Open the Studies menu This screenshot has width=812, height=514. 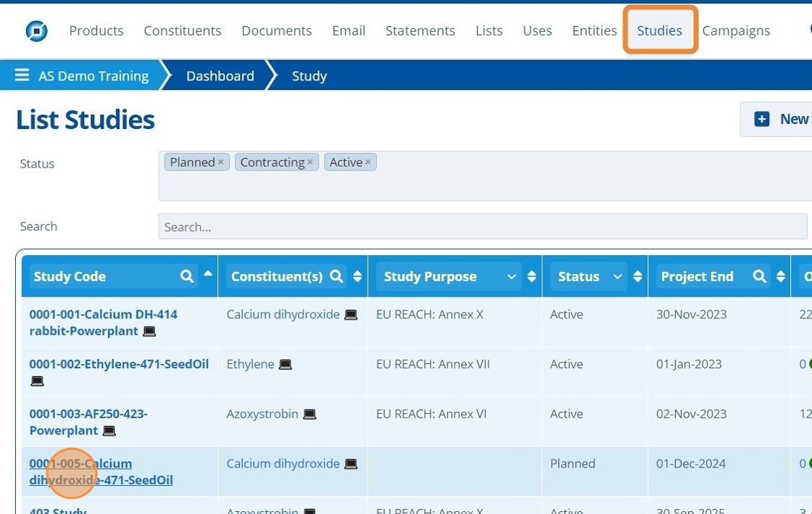tap(659, 30)
